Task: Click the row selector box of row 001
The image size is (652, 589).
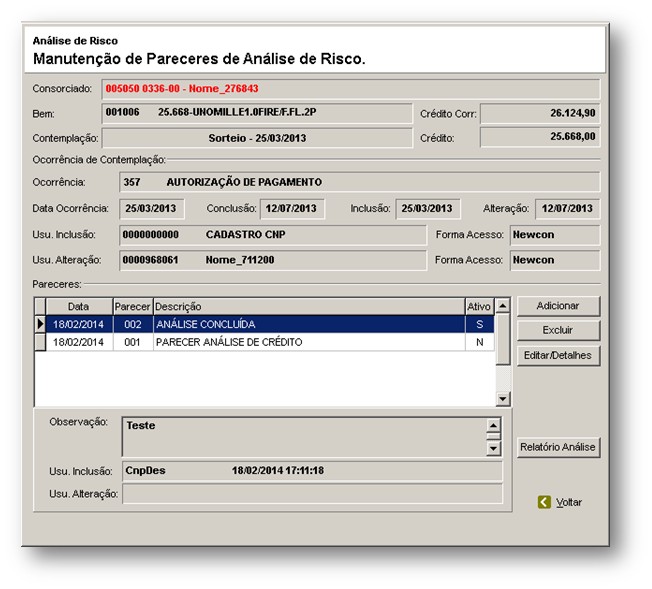Action: 40,342
